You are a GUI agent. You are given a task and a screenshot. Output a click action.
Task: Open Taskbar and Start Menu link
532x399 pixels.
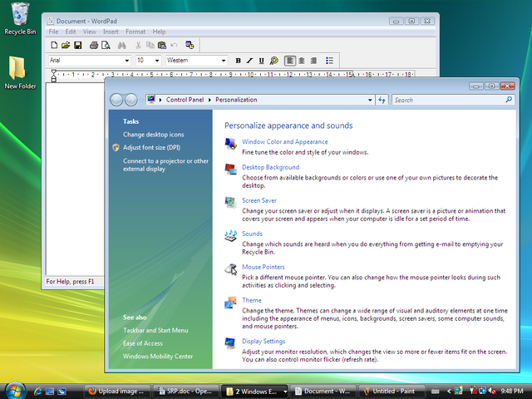point(155,331)
